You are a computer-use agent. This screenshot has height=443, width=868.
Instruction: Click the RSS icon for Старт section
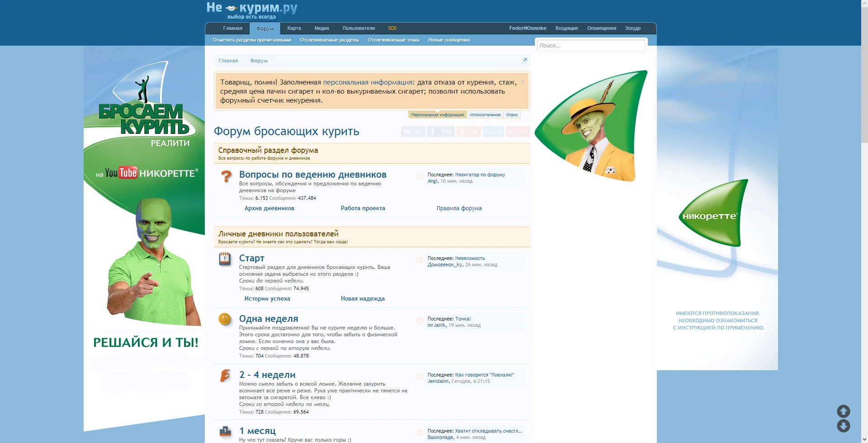[420, 260]
